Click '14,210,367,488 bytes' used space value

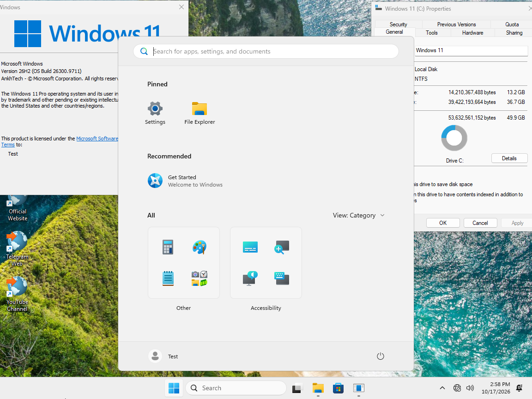coord(472,92)
